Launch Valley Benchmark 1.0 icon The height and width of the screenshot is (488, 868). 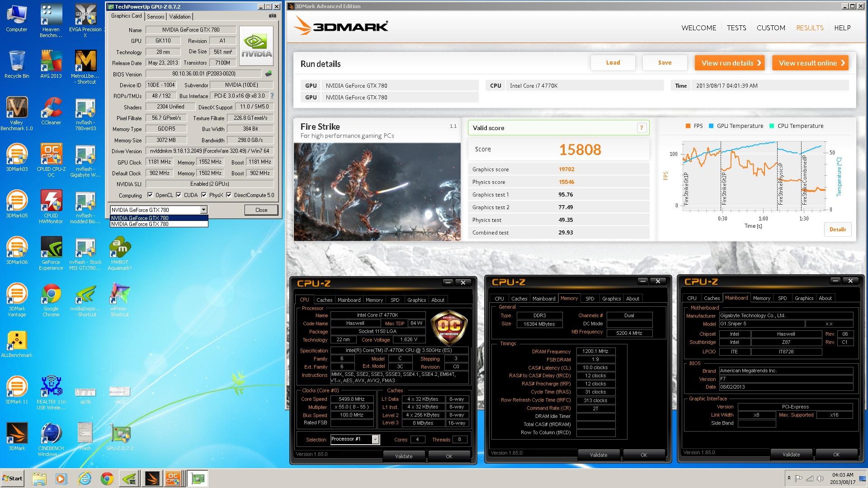[17, 113]
